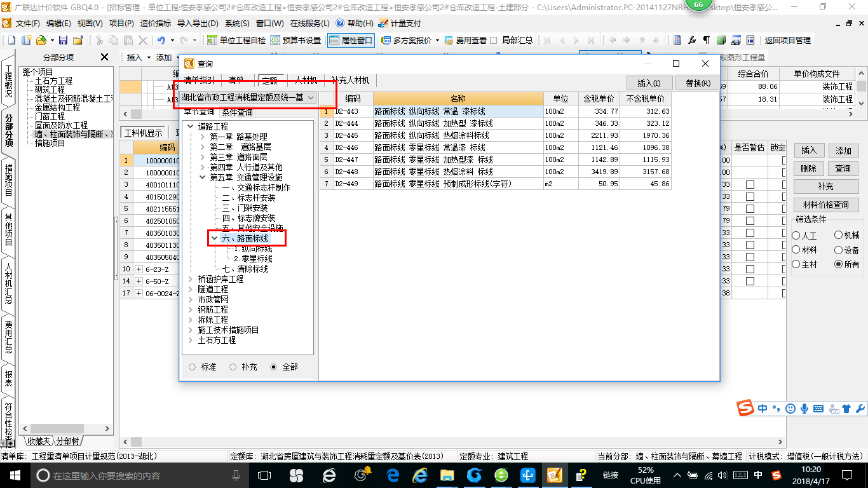Image resolution: width=868 pixels, height=488 pixels.
Task: Click the 补充 button on right panel
Action: coord(825,187)
